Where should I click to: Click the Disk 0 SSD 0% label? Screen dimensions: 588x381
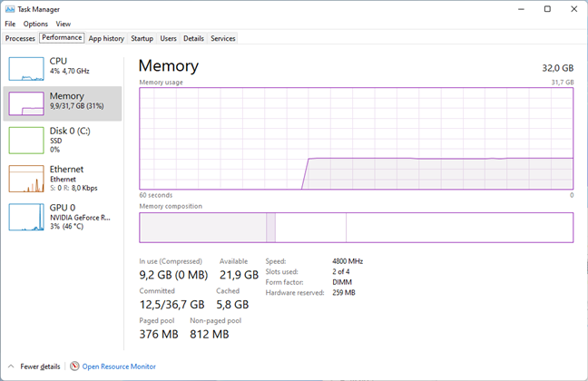point(70,140)
